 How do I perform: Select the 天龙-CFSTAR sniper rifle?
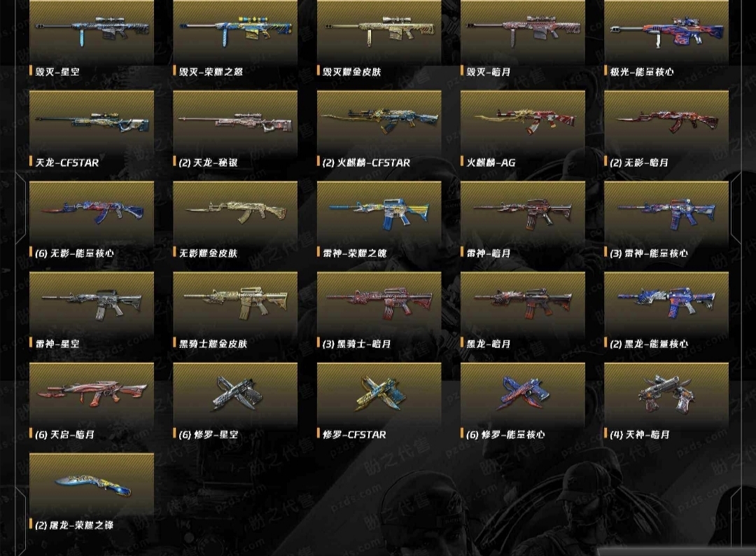pyautogui.click(x=92, y=130)
